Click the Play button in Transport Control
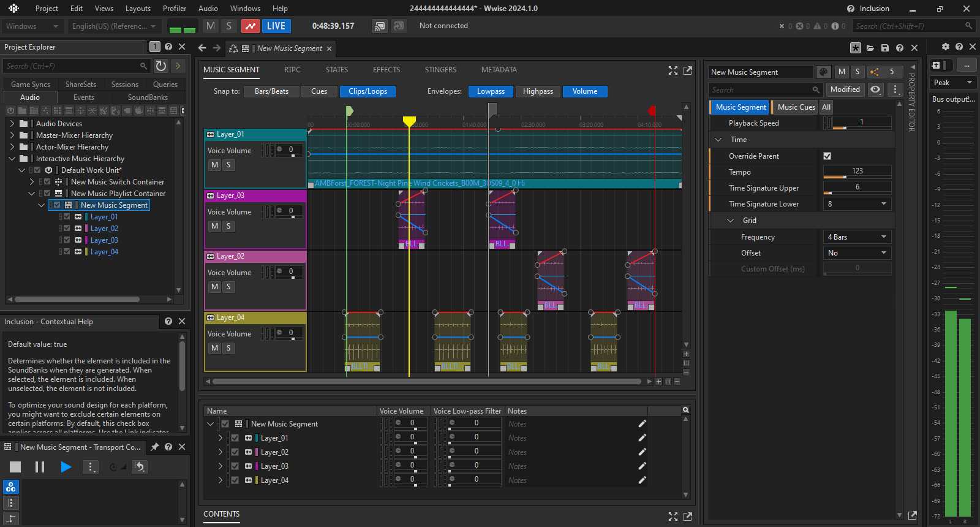 pyautogui.click(x=66, y=467)
